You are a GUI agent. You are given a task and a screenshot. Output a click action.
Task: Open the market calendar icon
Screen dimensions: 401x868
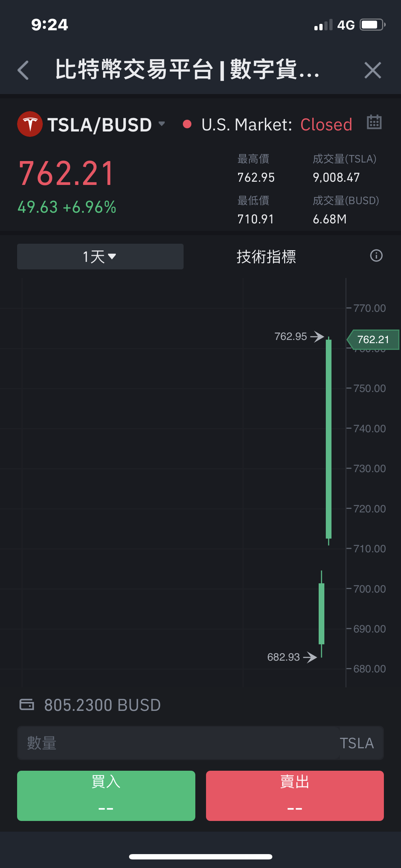pyautogui.click(x=374, y=122)
